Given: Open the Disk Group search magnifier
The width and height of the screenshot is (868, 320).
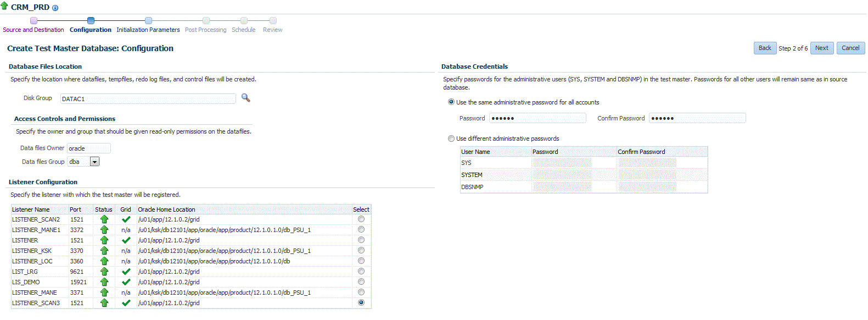Looking at the screenshot, I should tap(246, 98).
